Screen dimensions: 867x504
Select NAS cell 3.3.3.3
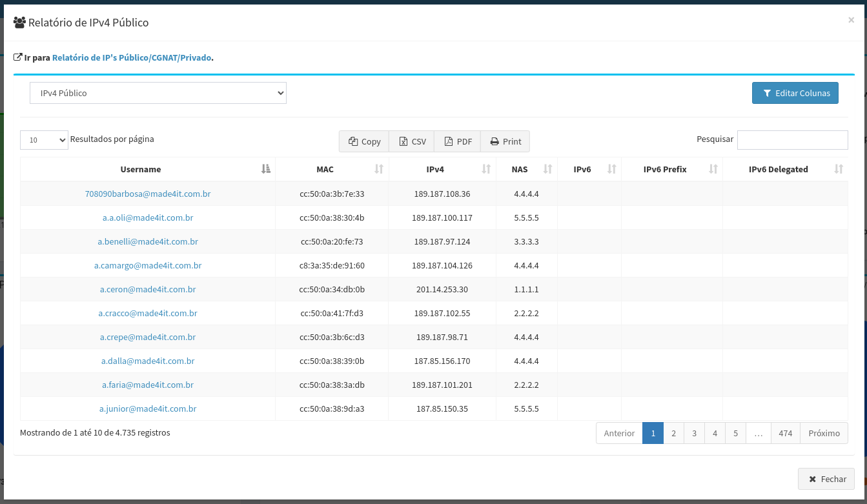[526, 241]
